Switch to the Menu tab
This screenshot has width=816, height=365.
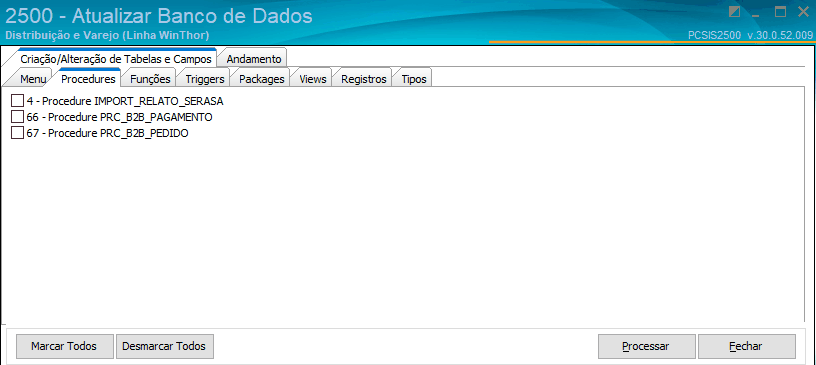coord(33,79)
